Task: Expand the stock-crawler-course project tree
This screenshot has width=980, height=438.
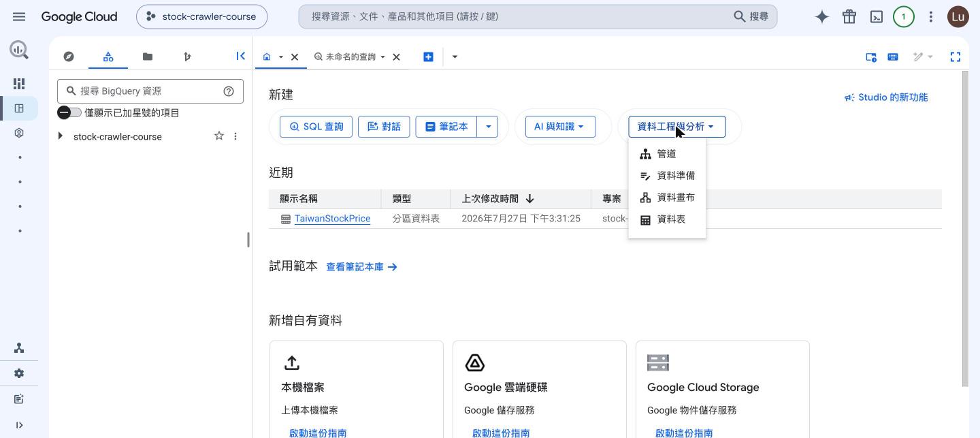Action: (x=61, y=136)
